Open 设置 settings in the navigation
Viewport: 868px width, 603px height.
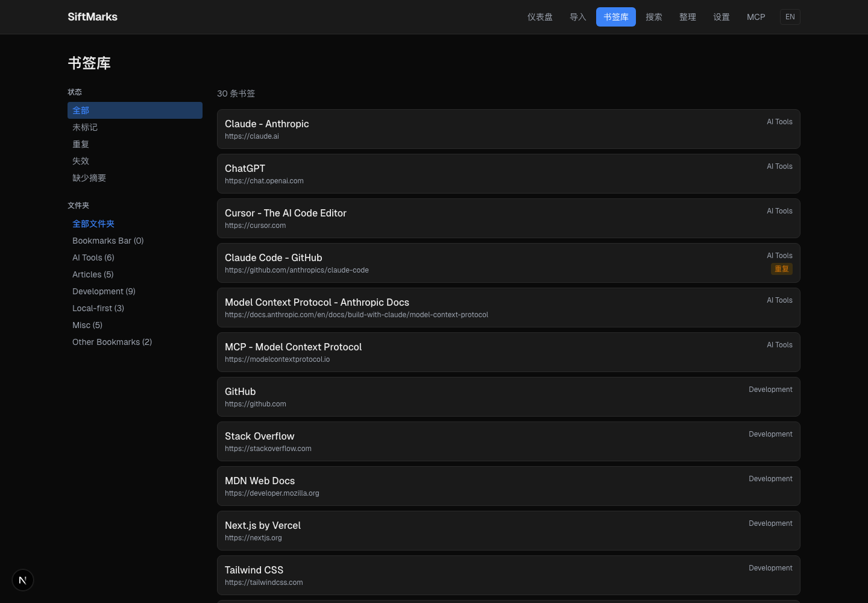[722, 17]
